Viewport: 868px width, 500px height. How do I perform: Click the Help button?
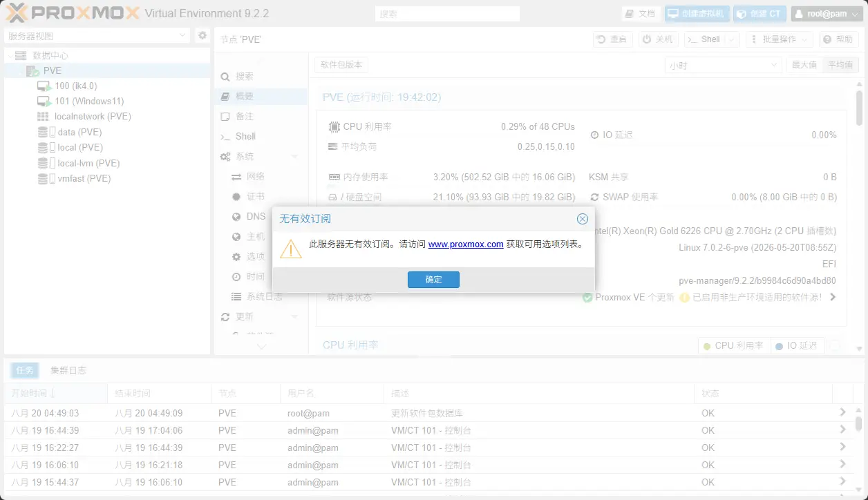pyautogui.click(x=838, y=39)
